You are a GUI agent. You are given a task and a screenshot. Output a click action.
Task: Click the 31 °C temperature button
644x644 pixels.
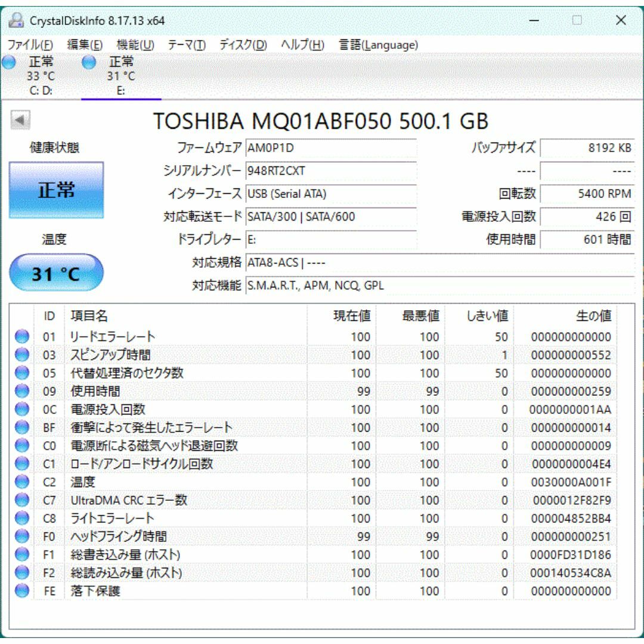tap(56, 273)
